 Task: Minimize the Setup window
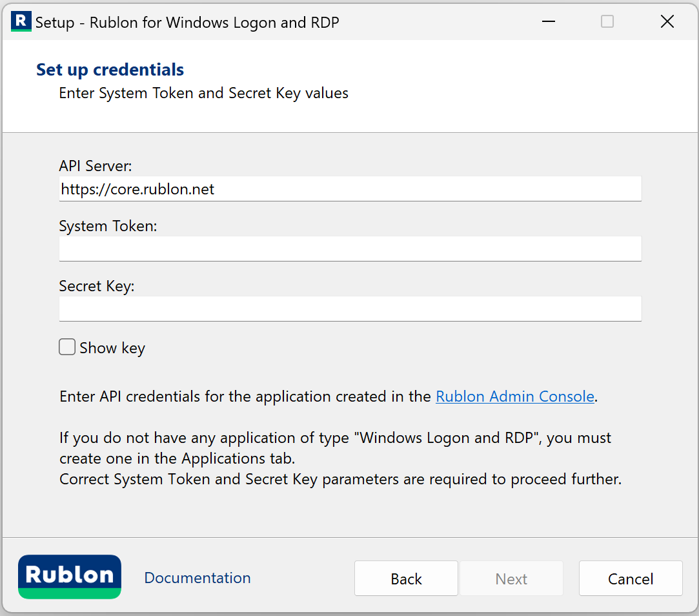point(549,22)
